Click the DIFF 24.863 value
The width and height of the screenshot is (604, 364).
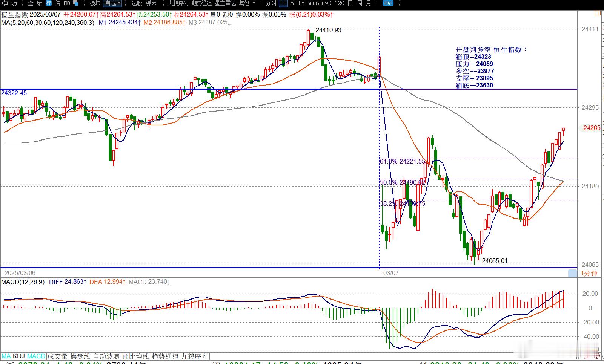(x=68, y=282)
